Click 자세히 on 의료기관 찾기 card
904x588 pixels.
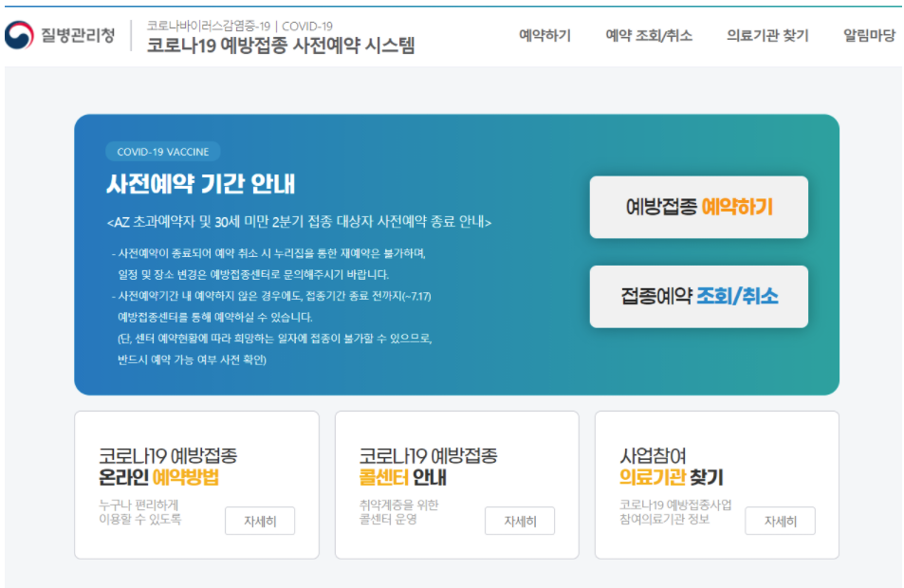tap(780, 521)
